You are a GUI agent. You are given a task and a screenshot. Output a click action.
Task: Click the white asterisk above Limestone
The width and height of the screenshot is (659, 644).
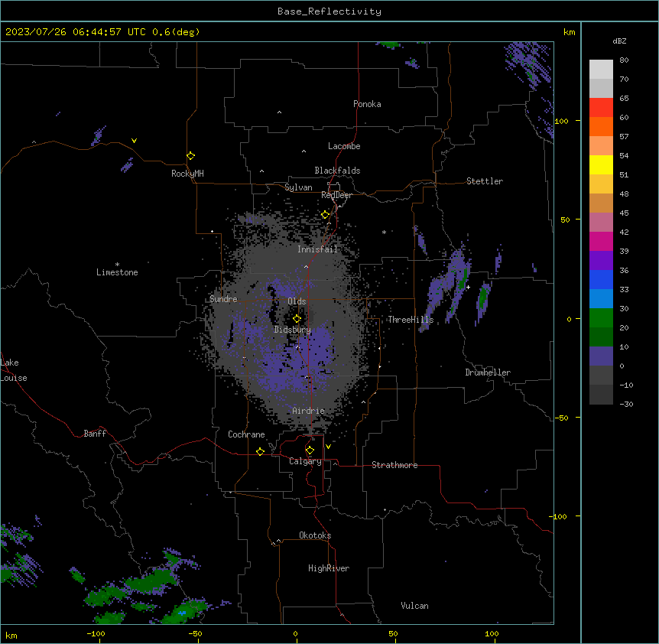117,264
